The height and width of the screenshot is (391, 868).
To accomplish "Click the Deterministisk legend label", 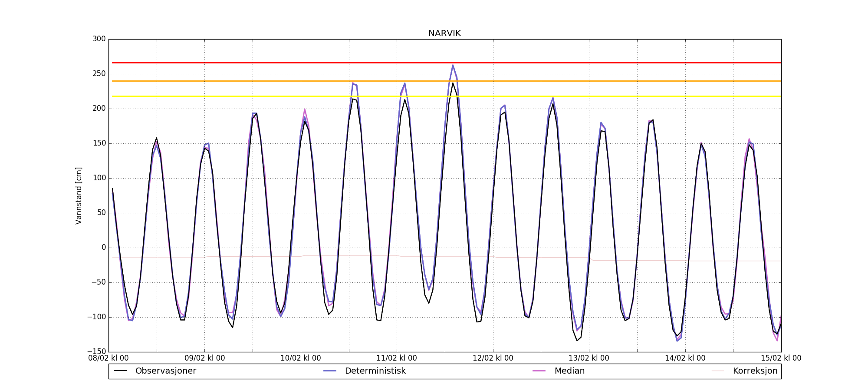I will [x=375, y=371].
